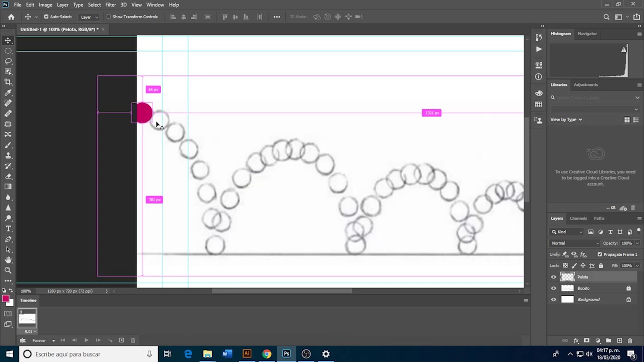Open the Normal blend mode dropdown
Viewport: 644px width, 362px height.
pos(576,243)
